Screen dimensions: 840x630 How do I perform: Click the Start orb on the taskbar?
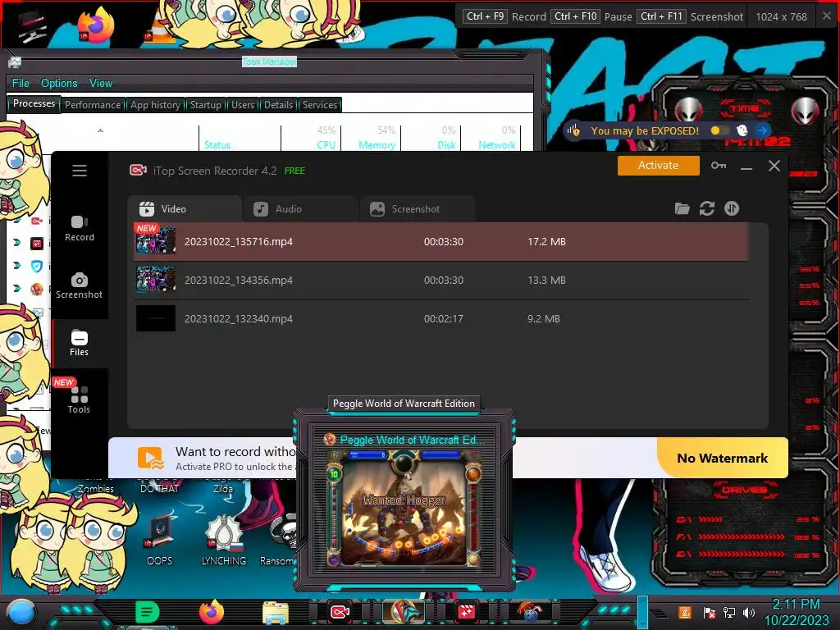[x=21, y=612]
